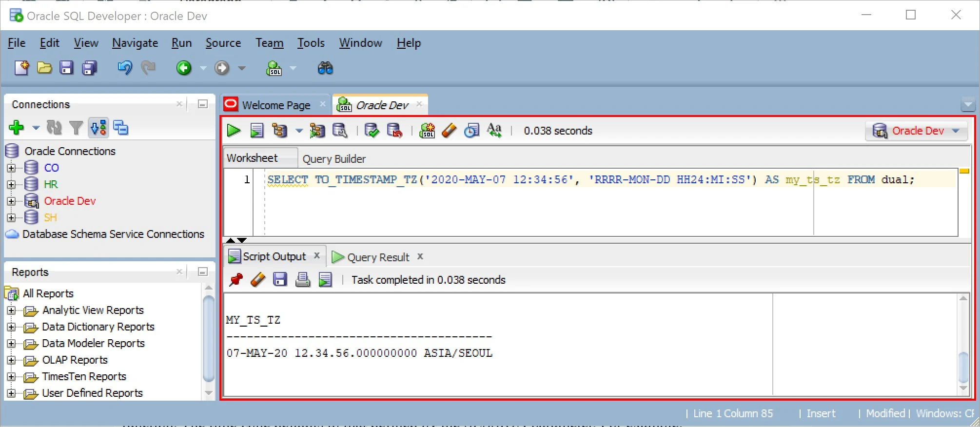Image resolution: width=980 pixels, height=427 pixels.
Task: Click the binoculars Find DB Object icon
Action: (325, 68)
